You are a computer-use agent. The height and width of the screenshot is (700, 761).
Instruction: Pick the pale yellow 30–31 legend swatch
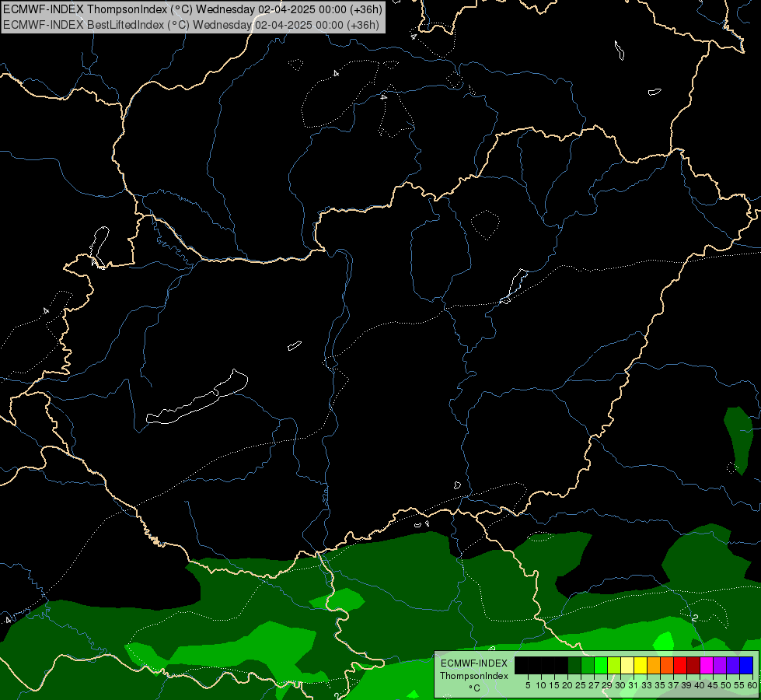[x=627, y=665]
